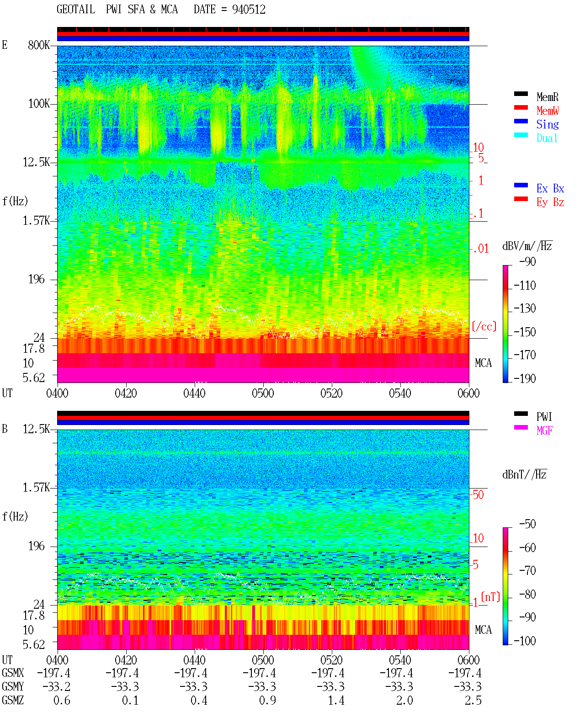Click the 800K frequency axis label
Image resolution: width=585 pixels, height=728 pixels.
(x=39, y=45)
